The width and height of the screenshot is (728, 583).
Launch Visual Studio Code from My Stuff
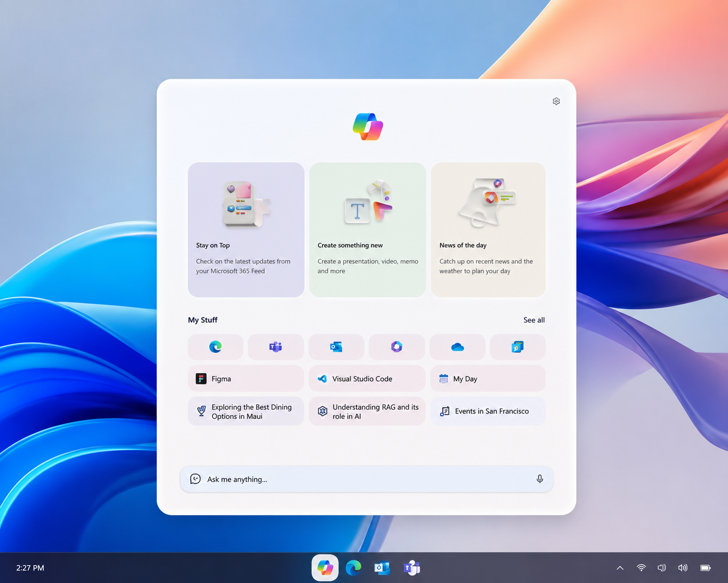tap(367, 379)
